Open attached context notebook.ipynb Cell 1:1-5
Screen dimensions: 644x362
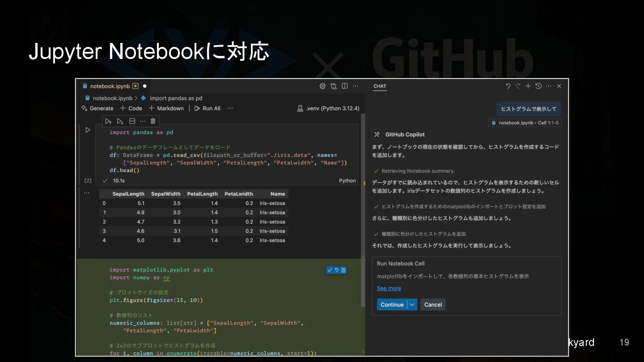(525, 123)
